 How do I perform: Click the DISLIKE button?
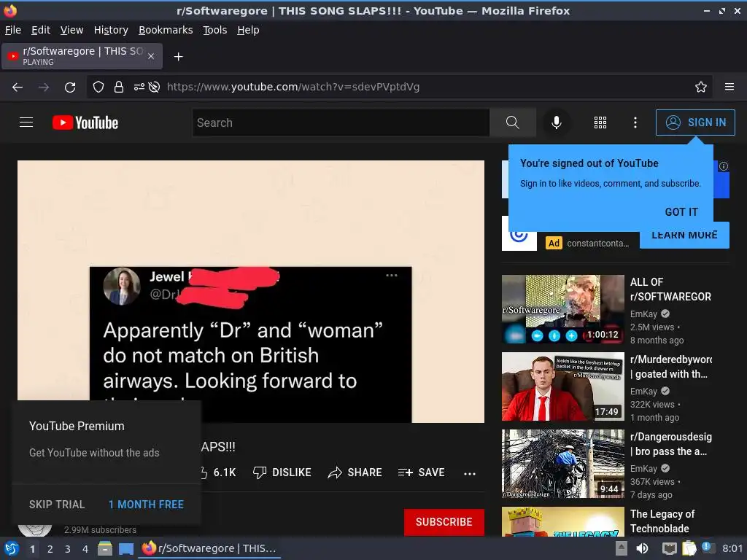282,472
